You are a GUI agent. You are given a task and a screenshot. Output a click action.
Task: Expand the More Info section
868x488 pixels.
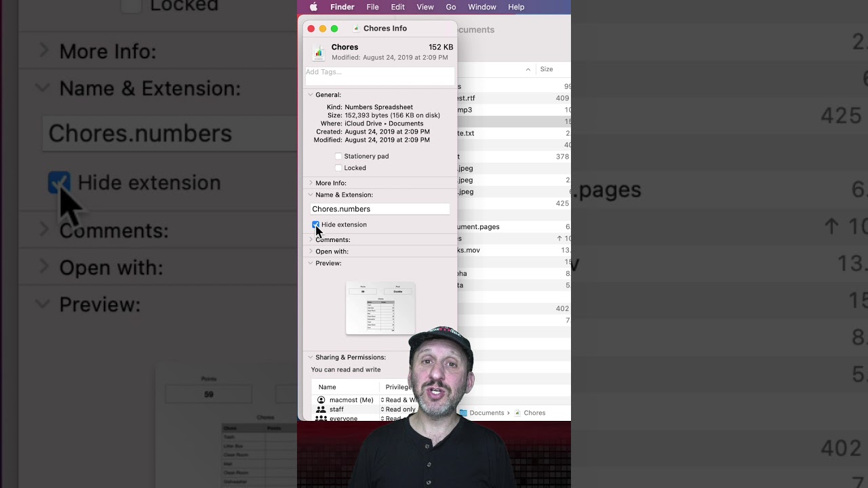(x=311, y=183)
